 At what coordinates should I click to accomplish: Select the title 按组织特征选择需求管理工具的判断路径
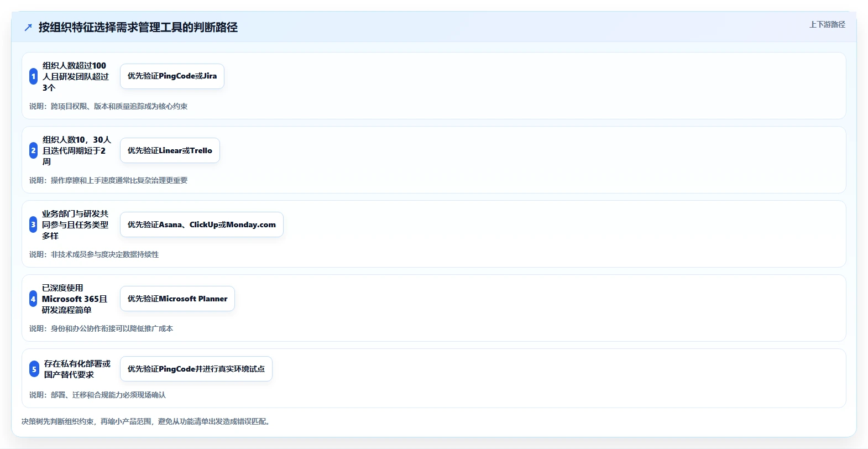tap(138, 27)
